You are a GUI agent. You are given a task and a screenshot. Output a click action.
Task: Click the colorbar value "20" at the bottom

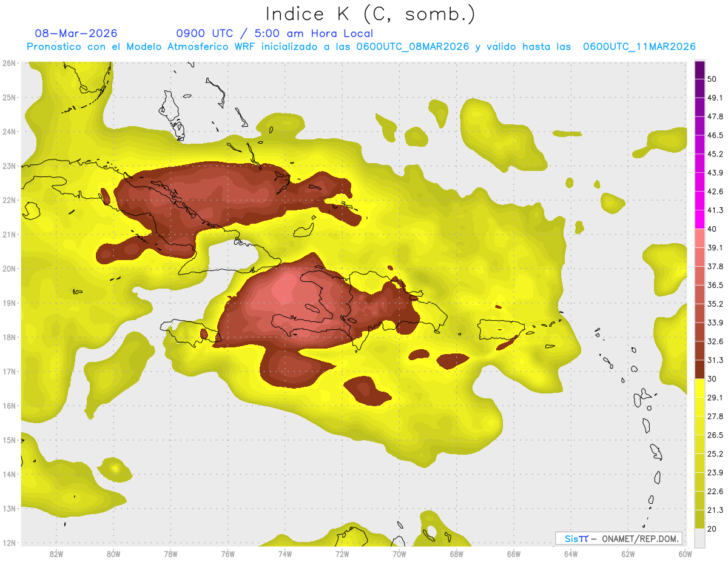click(712, 529)
